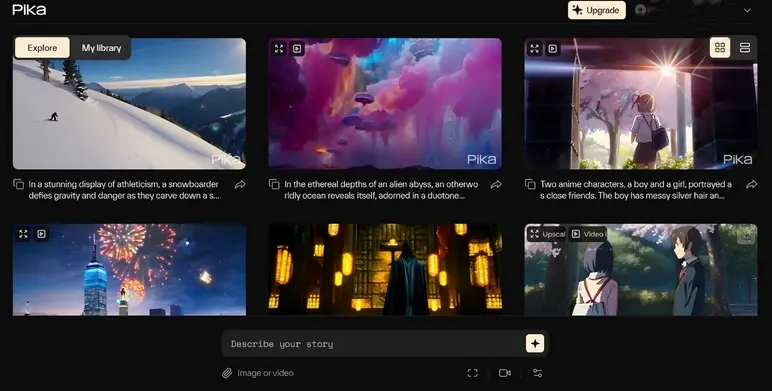The height and width of the screenshot is (391, 772).
Task: Click the Upgrade button
Action: tap(597, 10)
